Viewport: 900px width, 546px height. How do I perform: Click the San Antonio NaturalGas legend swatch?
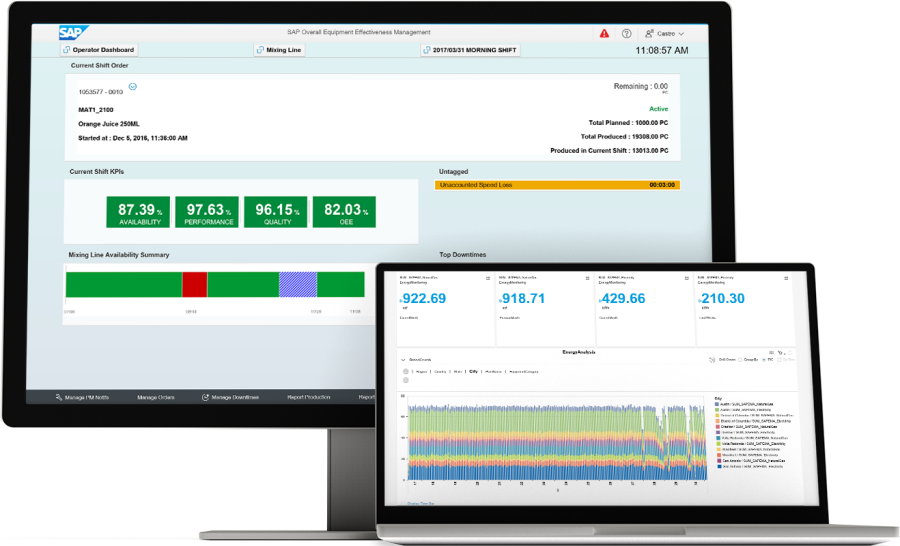[719, 460]
